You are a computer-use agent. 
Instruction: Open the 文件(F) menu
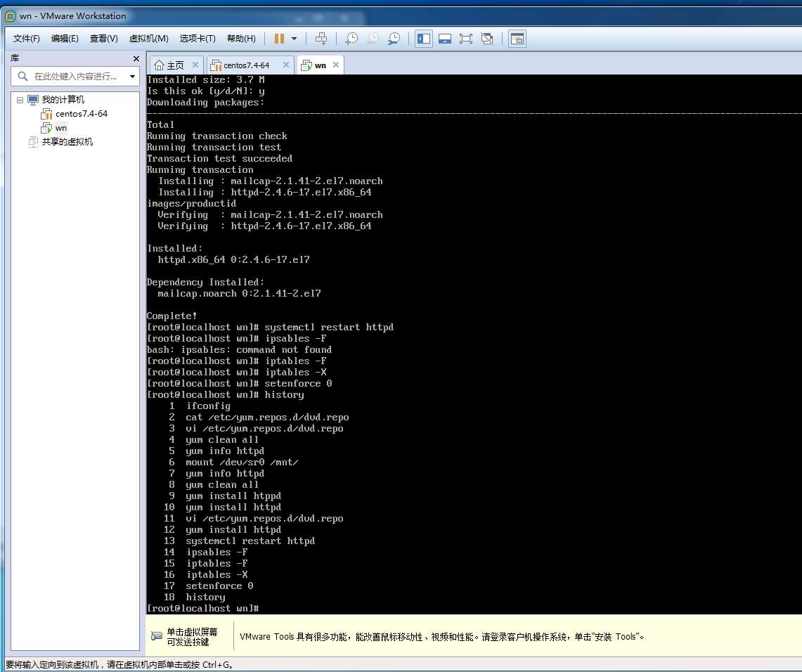point(27,39)
